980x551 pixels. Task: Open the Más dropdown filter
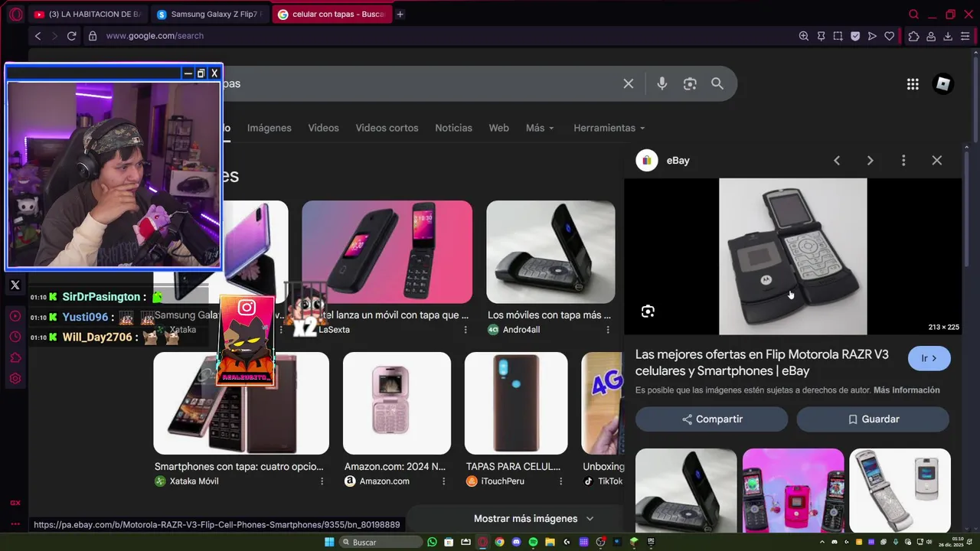coord(540,128)
